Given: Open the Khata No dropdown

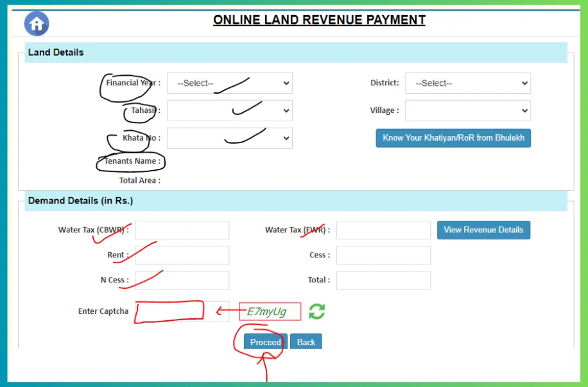Looking at the screenshot, I should pyautogui.click(x=230, y=138).
